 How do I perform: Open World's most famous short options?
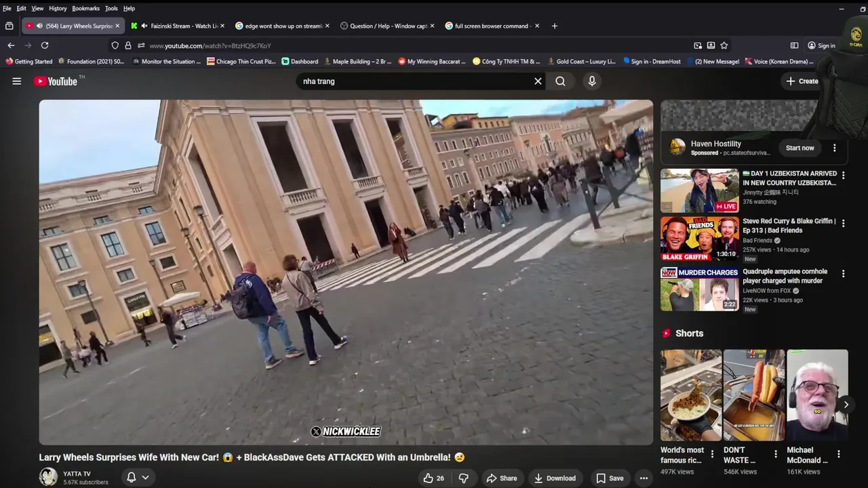click(x=712, y=454)
